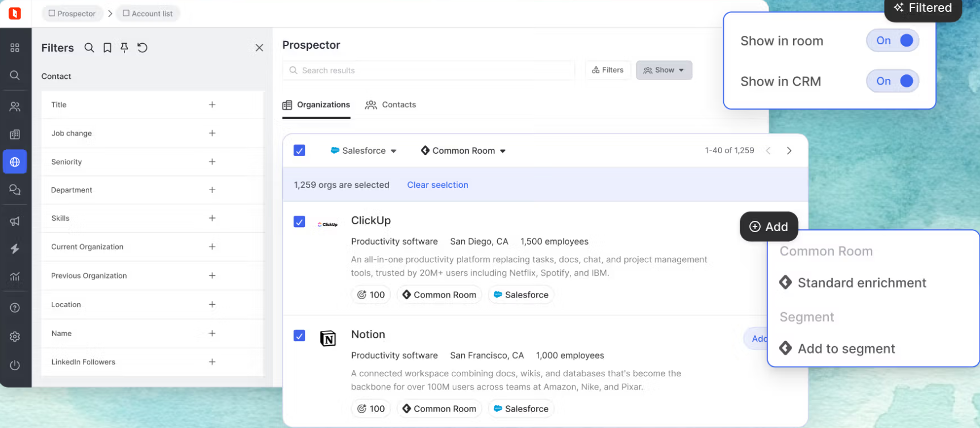
Task: Close the Filters panel
Action: pos(259,48)
